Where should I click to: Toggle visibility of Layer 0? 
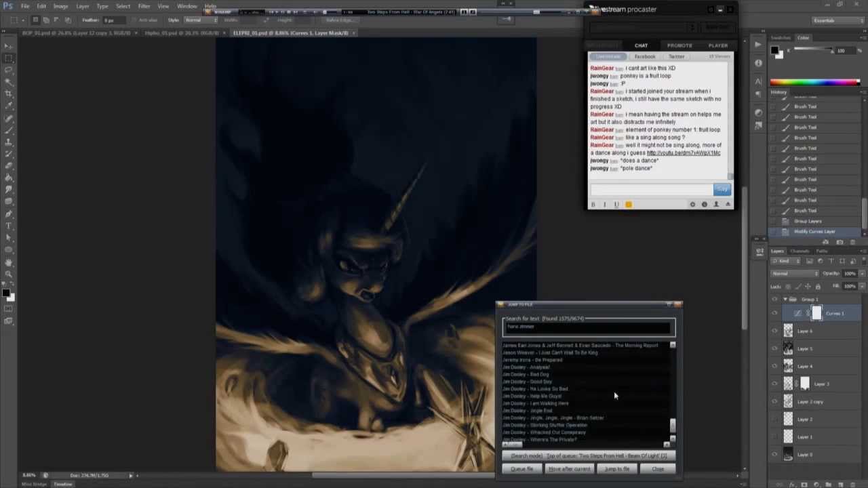click(x=774, y=455)
